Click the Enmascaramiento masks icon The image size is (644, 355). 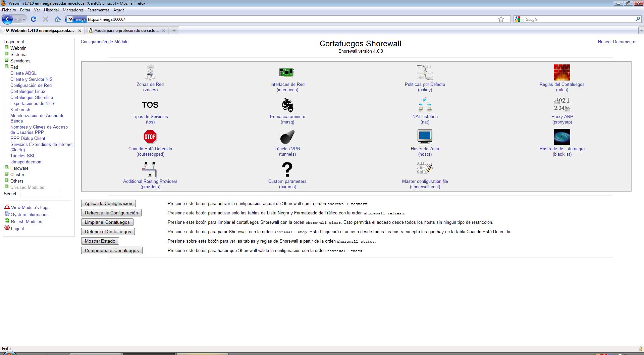pos(287,105)
